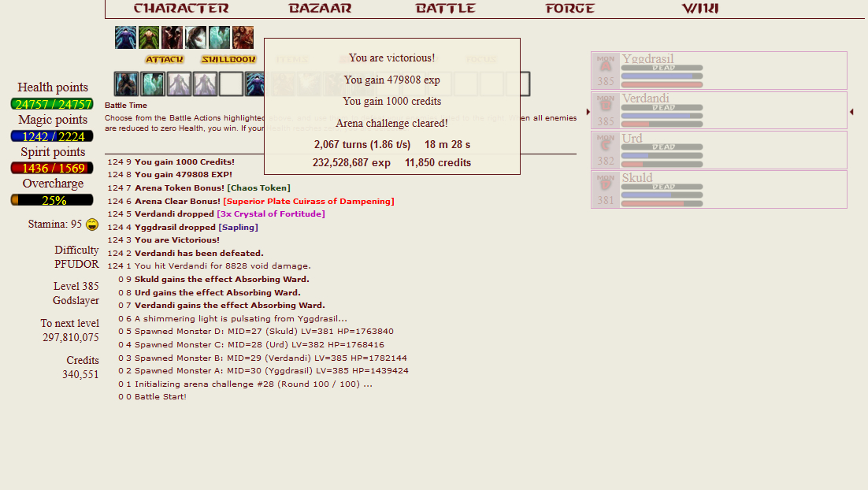The height and width of the screenshot is (490, 868).
Task: Select the Attack battle action
Action: point(165,59)
